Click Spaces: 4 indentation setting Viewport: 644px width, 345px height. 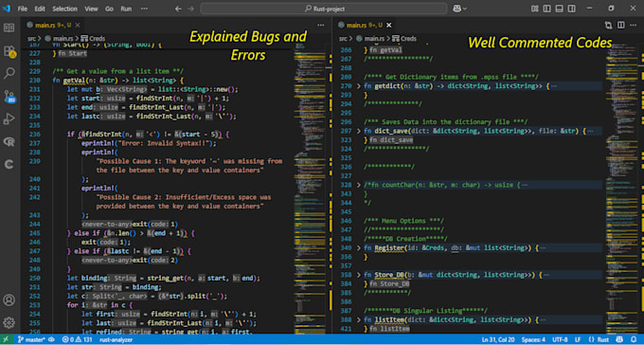(x=533, y=340)
